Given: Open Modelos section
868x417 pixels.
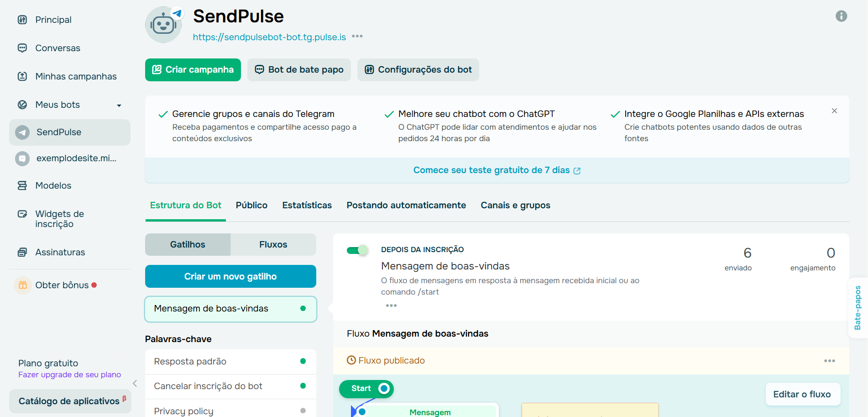Looking at the screenshot, I should click(x=53, y=185).
